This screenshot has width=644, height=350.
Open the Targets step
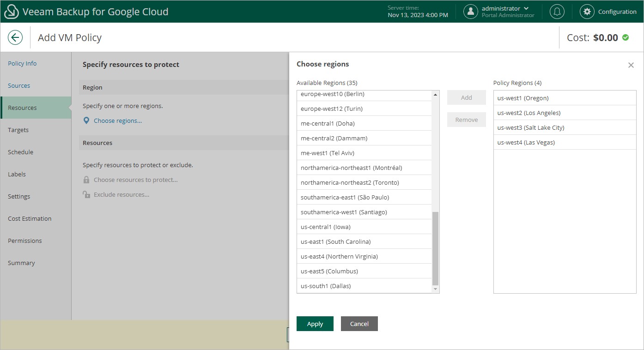[18, 130]
